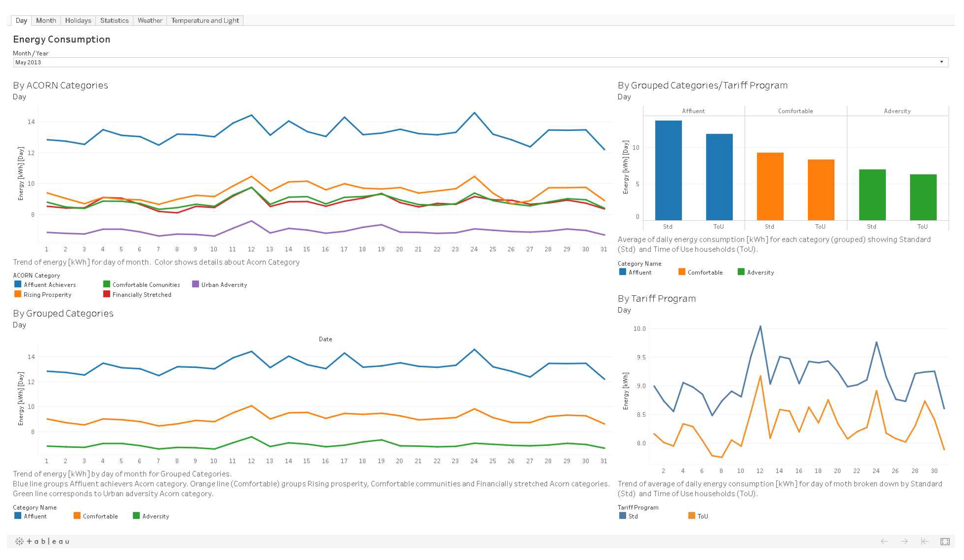Screen dimensions: 964x560
Task: Click the redo arrow icon
Action: 904,541
